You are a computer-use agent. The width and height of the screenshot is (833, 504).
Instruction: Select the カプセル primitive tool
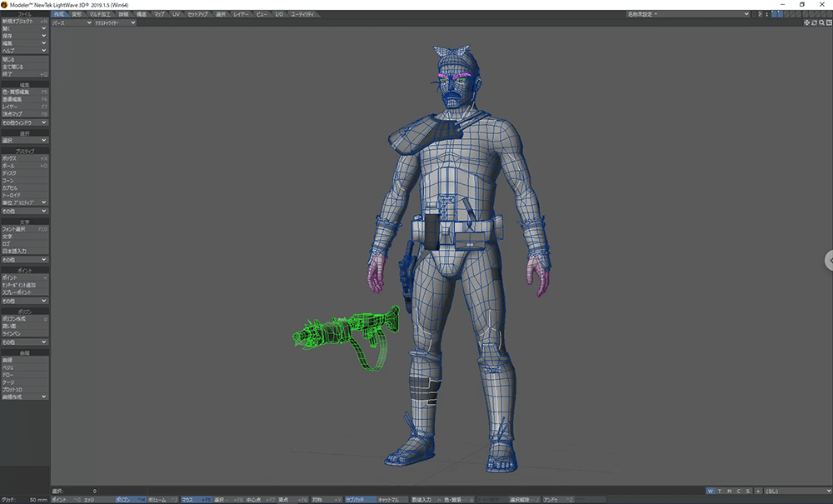click(x=24, y=188)
